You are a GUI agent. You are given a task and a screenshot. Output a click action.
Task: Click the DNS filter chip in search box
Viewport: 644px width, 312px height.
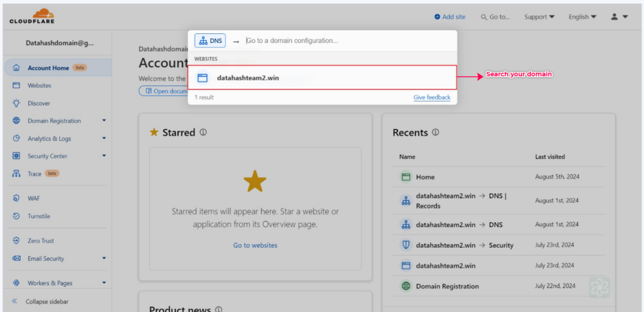210,41
